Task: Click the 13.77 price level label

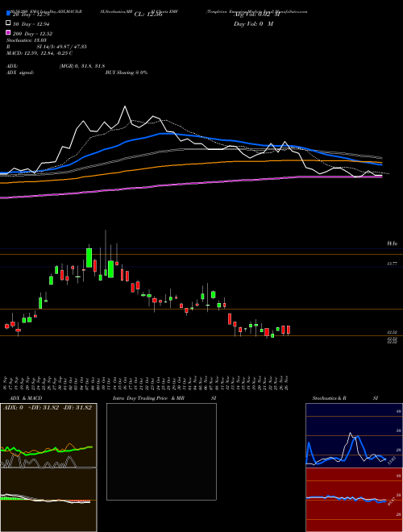Action: [x=393, y=264]
